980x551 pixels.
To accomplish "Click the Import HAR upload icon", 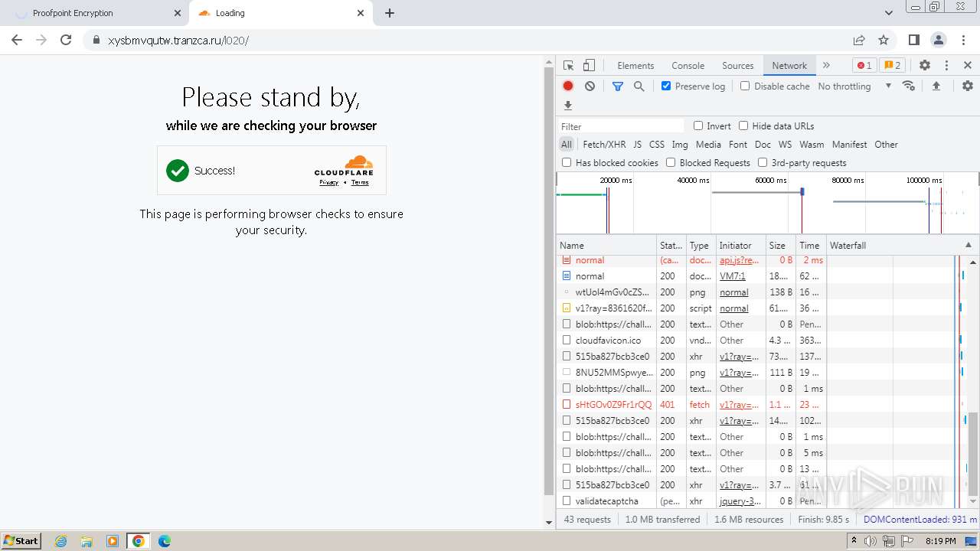I will pos(936,86).
